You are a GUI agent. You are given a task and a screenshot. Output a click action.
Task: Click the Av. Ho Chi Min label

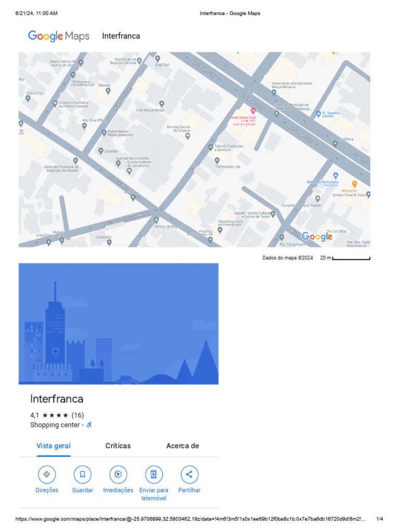[x=117, y=182]
